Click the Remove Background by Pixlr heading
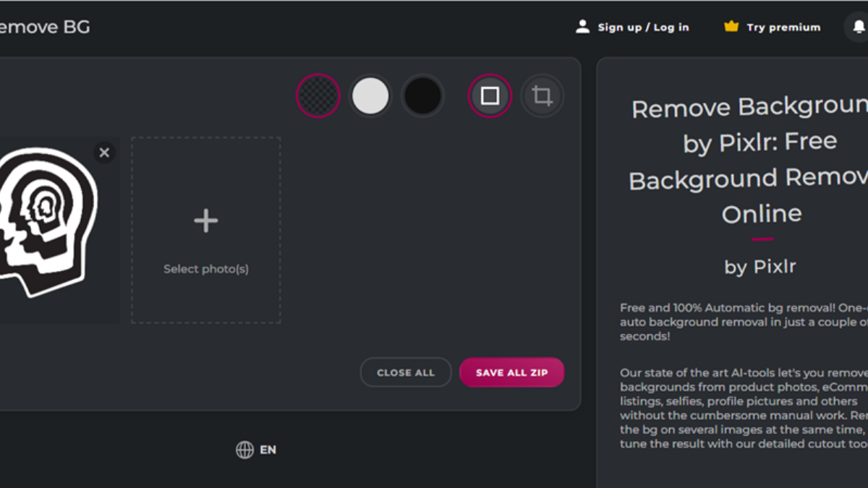 click(x=749, y=160)
